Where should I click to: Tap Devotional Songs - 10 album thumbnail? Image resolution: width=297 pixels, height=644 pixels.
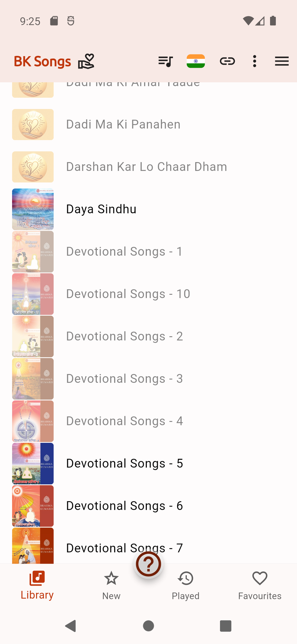[33, 294]
